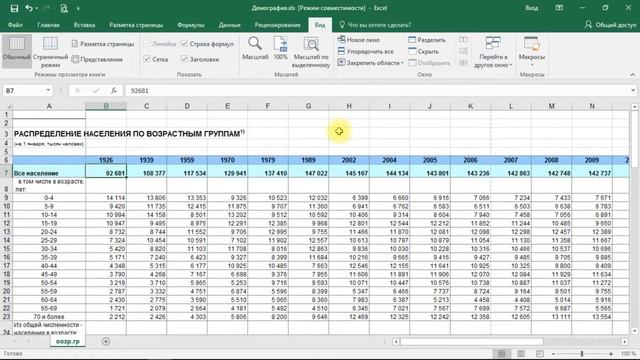Screen dimensions: 640x360
Task: Click the Name Box showing B7
Action: pyautogui.click(x=23, y=91)
